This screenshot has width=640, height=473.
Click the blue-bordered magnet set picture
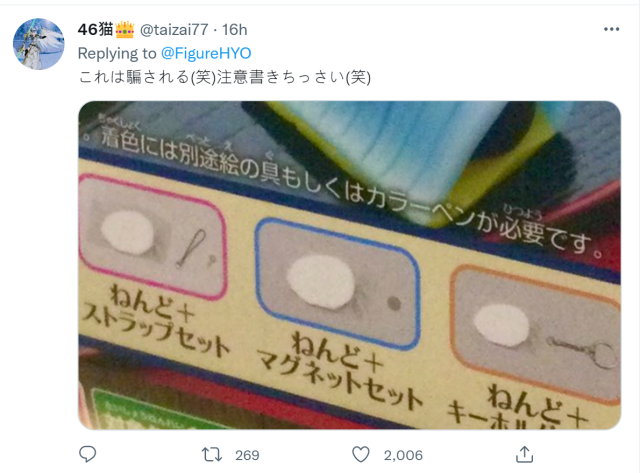(337, 284)
